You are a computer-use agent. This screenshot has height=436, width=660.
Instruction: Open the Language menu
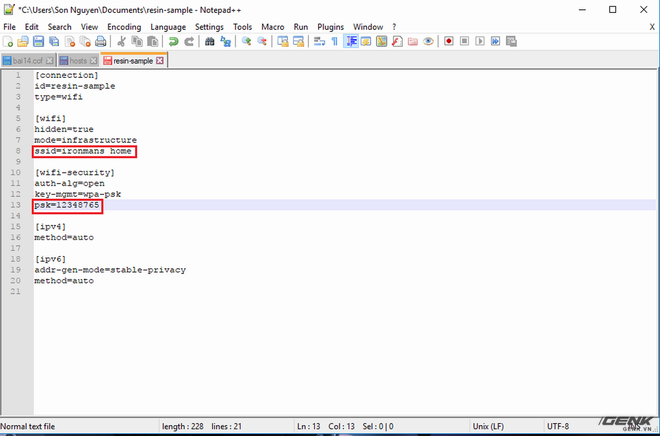pyautogui.click(x=168, y=27)
